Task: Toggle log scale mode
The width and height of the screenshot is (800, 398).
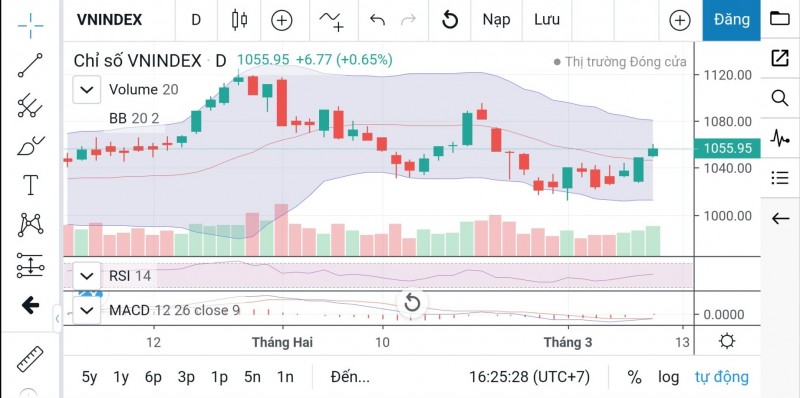Action: 668,378
